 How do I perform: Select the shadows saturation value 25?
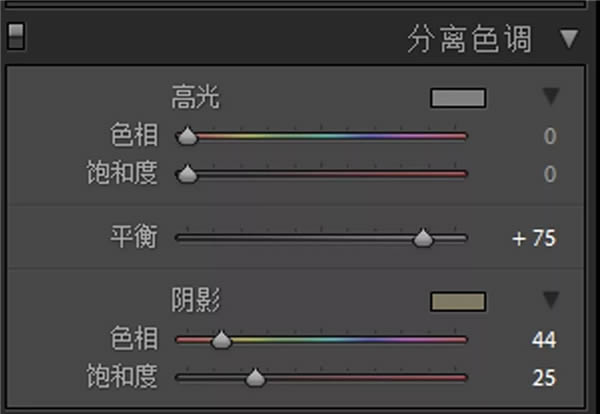543,378
